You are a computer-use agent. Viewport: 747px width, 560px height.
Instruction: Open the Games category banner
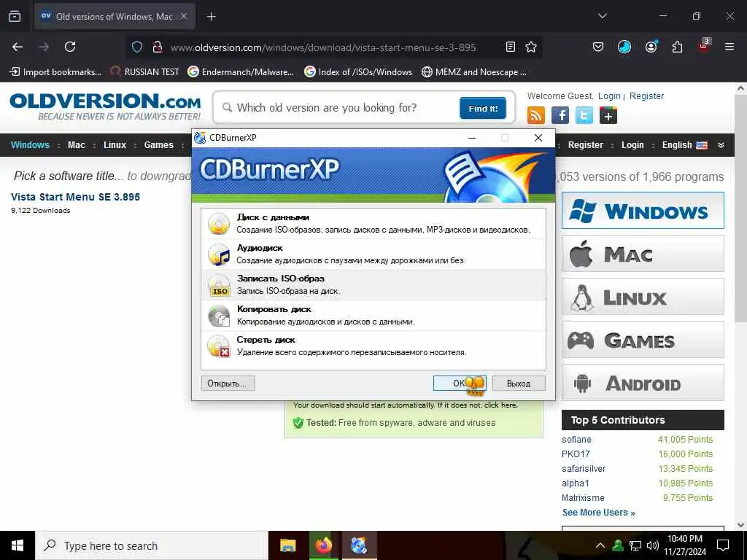pyautogui.click(x=643, y=340)
